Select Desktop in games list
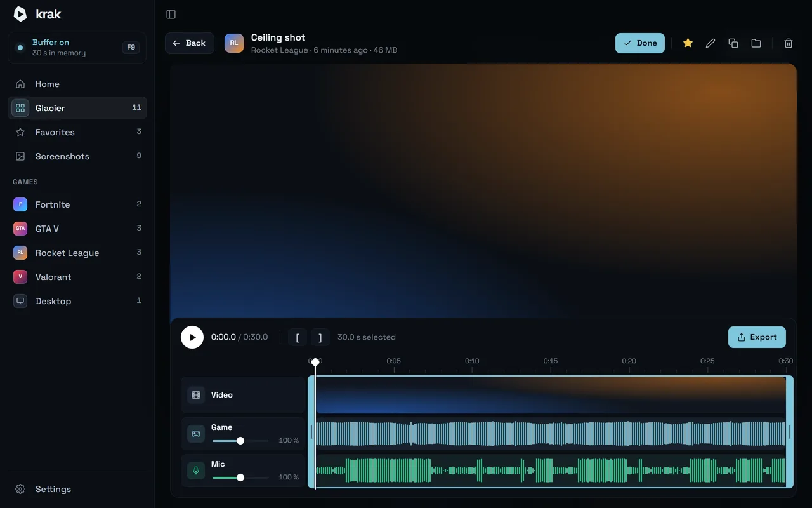The image size is (812, 508). pyautogui.click(x=77, y=301)
